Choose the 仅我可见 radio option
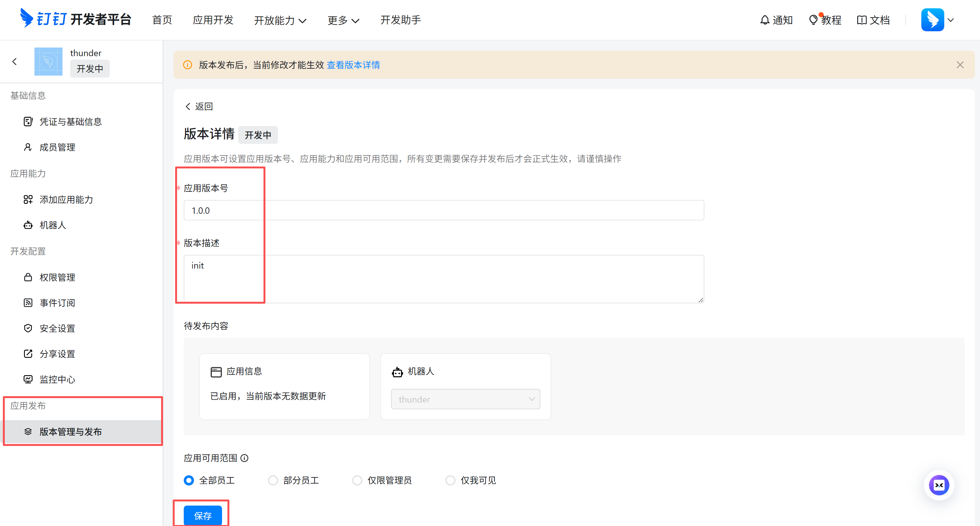The width and height of the screenshot is (980, 526). [450, 480]
